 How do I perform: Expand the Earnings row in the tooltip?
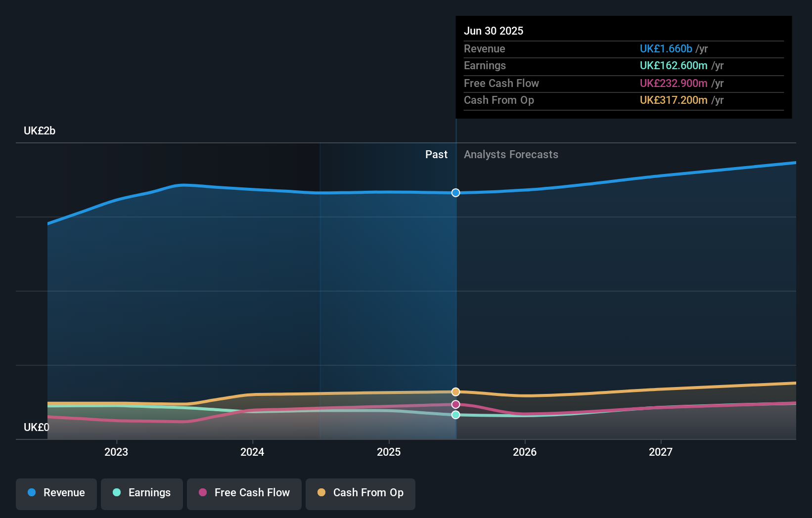point(485,65)
